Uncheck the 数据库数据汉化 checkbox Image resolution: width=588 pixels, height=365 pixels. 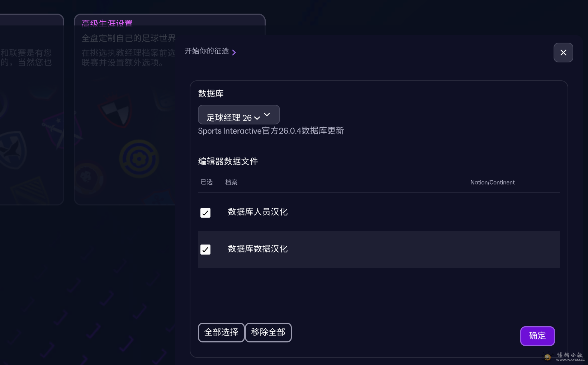[x=205, y=250]
